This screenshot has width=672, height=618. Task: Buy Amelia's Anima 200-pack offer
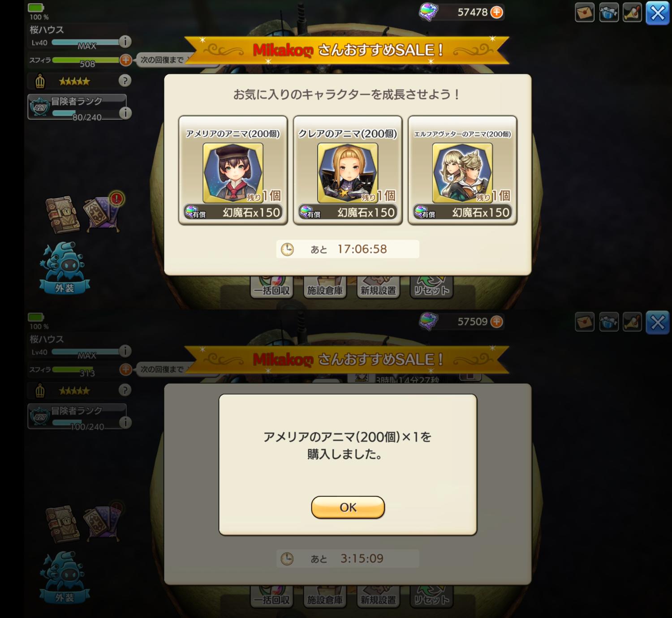(233, 170)
